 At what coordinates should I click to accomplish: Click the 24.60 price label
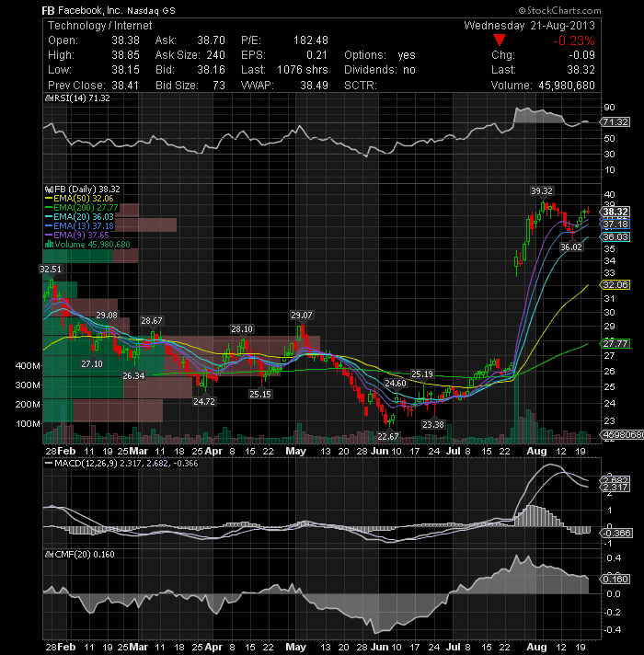point(395,383)
